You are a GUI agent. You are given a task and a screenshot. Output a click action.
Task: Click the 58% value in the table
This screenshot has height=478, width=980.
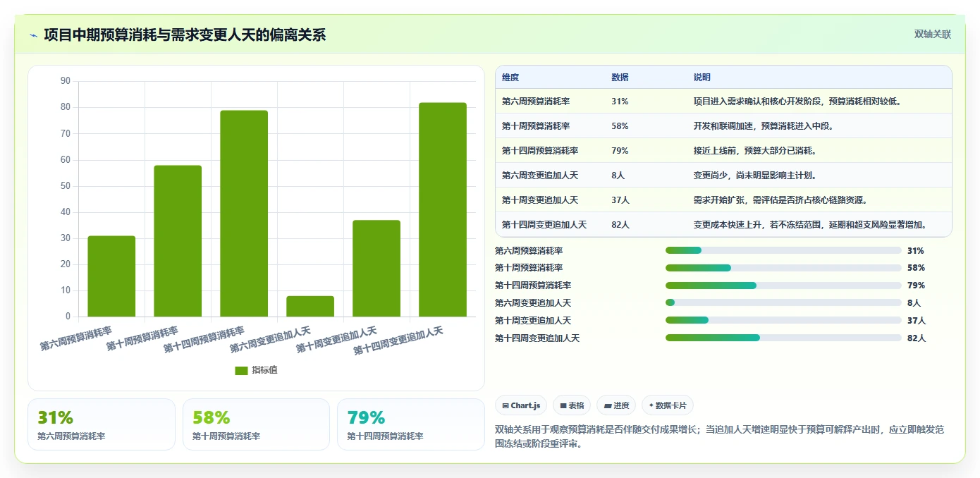(620, 126)
